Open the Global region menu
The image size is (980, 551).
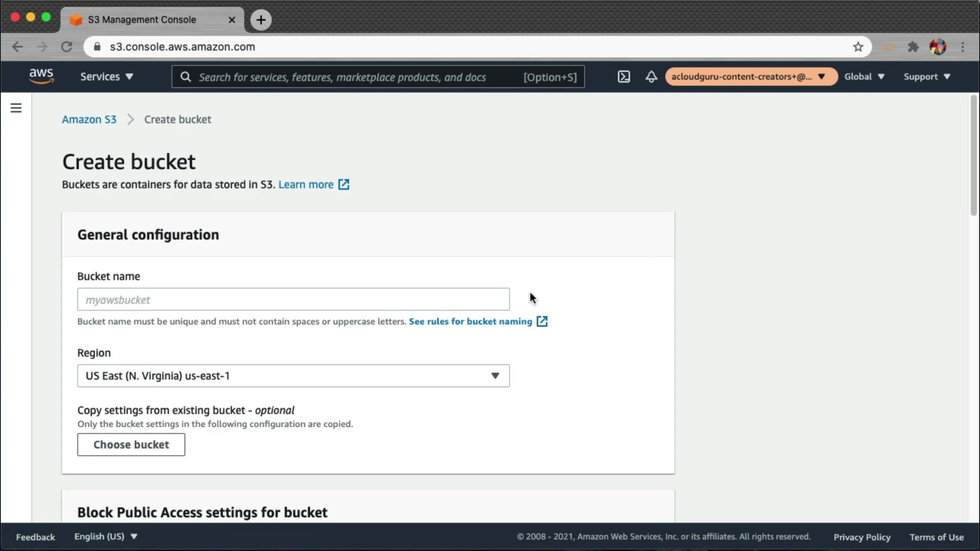(x=864, y=77)
